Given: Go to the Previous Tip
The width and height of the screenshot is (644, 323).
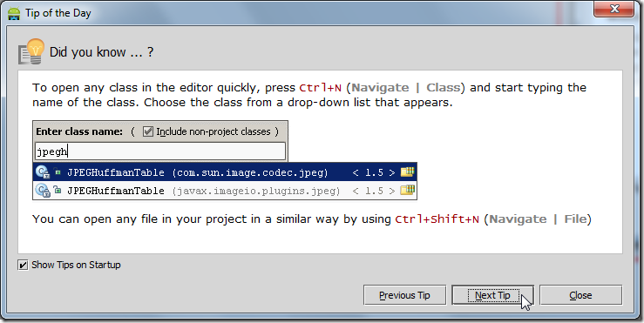Looking at the screenshot, I should pyautogui.click(x=404, y=295).
